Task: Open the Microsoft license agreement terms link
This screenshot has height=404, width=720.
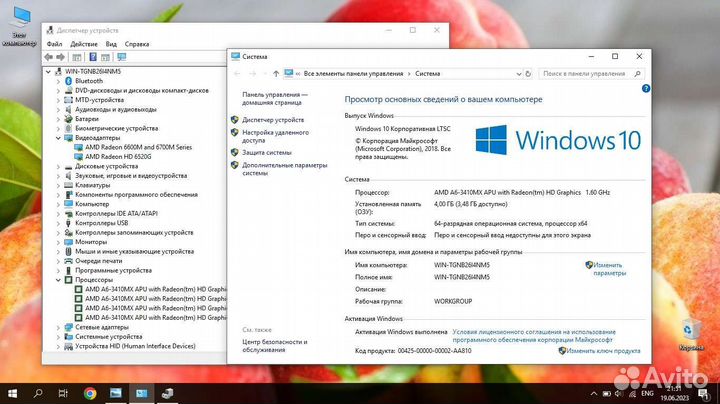Action: pyautogui.click(x=534, y=336)
